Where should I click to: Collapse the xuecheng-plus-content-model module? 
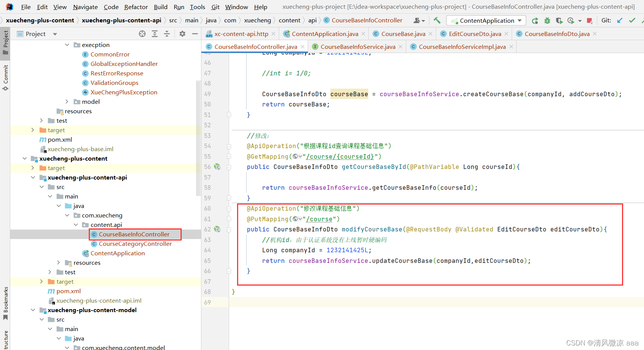(33, 310)
